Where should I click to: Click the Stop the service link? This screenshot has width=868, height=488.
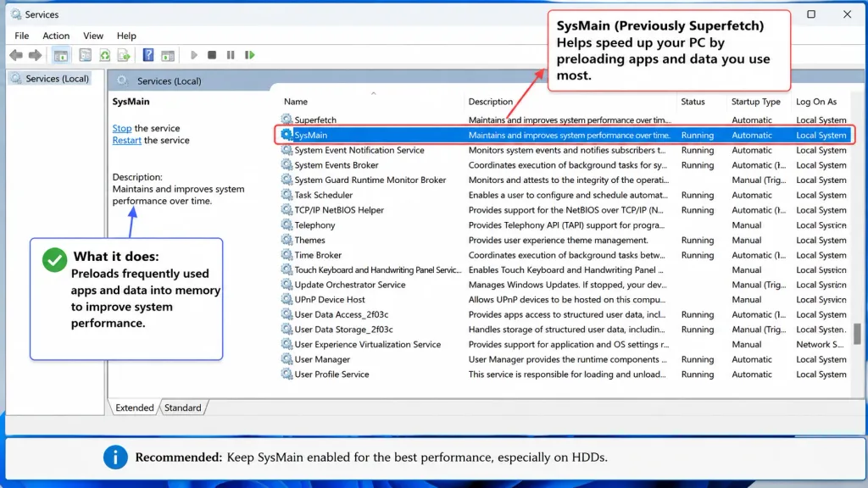pos(122,128)
